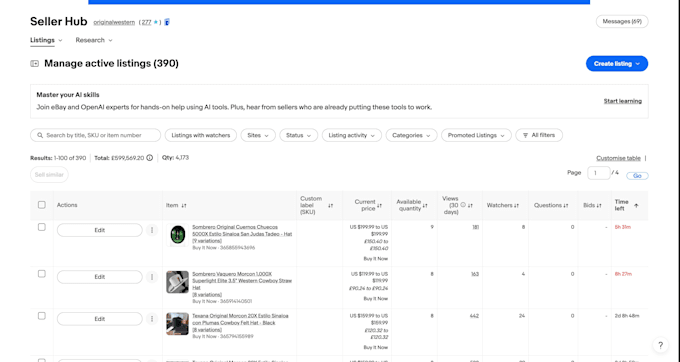Open All filters panel
This screenshot has width=680, height=362.
click(x=539, y=135)
